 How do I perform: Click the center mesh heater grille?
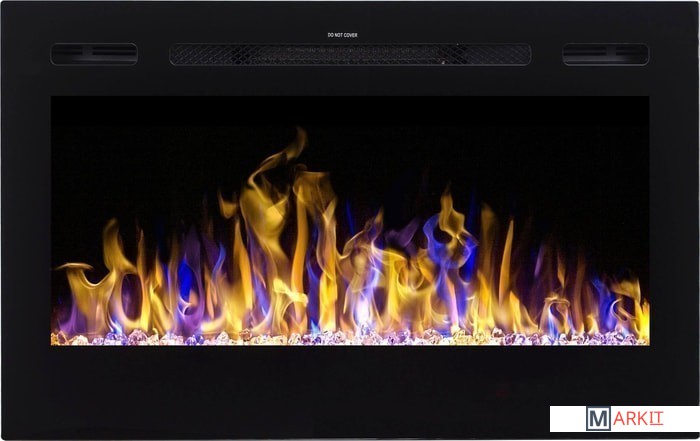click(x=350, y=54)
